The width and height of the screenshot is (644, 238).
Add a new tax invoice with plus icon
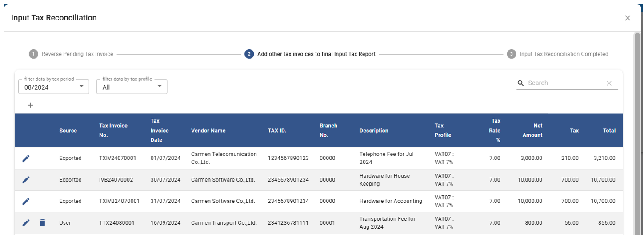[x=30, y=105]
